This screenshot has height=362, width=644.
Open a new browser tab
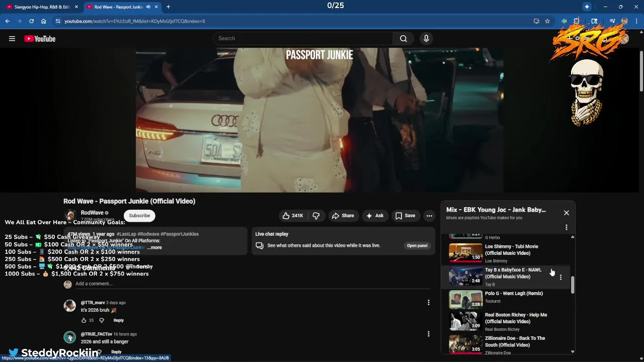(x=168, y=7)
